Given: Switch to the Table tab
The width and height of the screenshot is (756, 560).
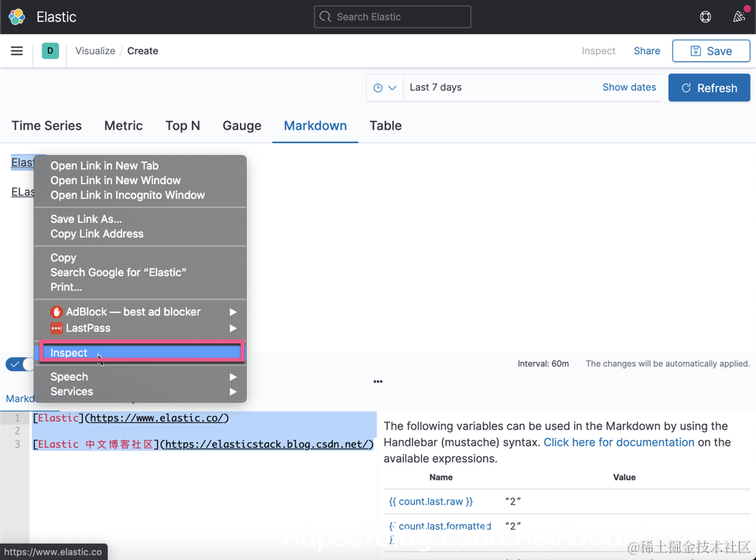Looking at the screenshot, I should 385,126.
